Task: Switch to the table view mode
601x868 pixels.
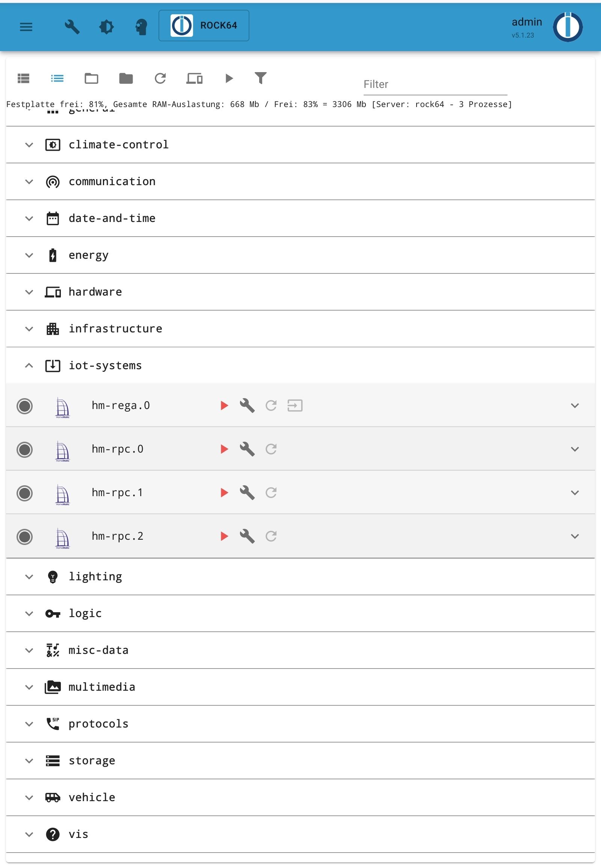Action: click(23, 78)
